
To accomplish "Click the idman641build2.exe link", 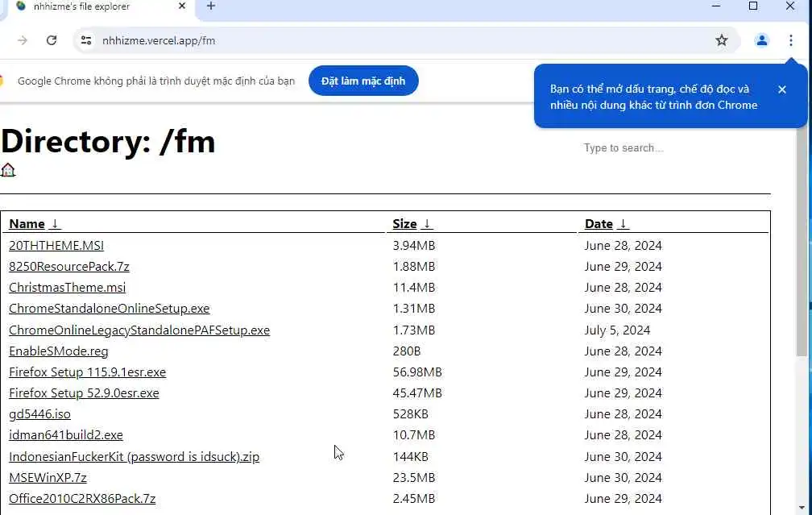I will (x=66, y=435).
